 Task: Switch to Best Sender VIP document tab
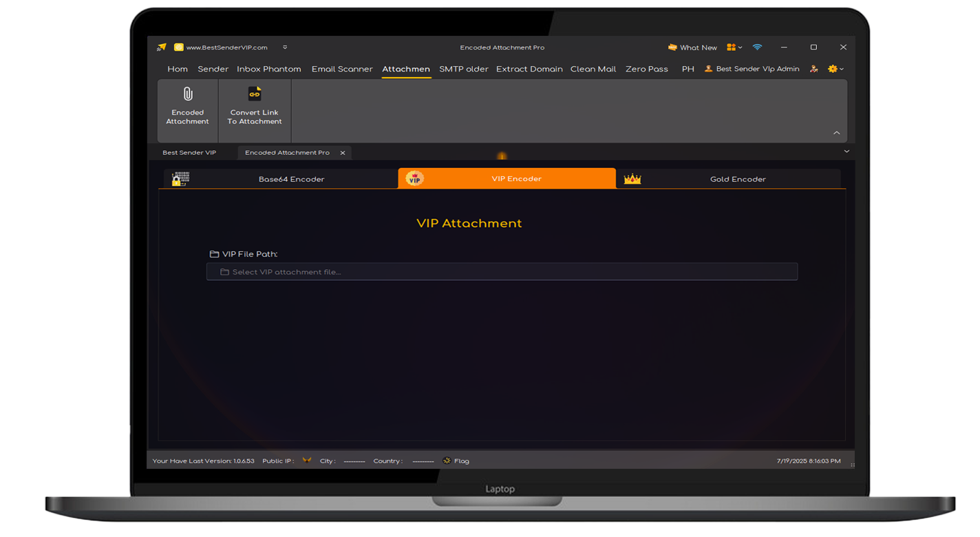(x=189, y=153)
